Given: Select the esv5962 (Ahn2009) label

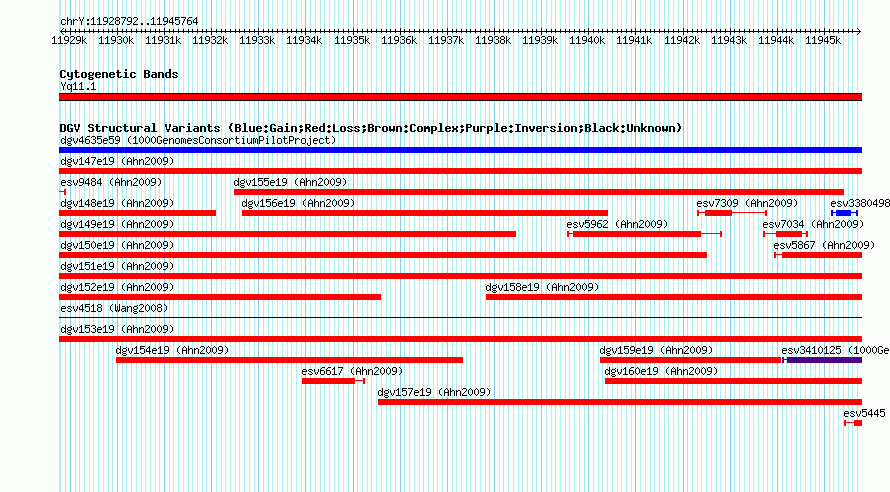Looking at the screenshot, I should 617,224.
